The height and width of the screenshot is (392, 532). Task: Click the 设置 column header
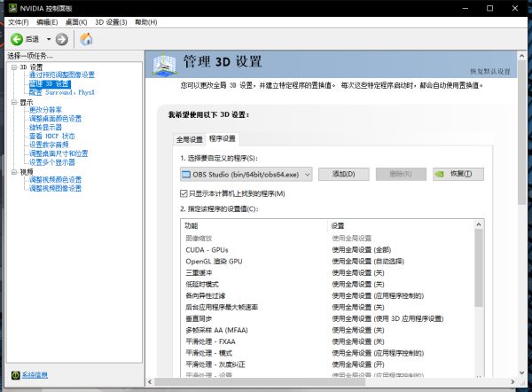pos(401,225)
